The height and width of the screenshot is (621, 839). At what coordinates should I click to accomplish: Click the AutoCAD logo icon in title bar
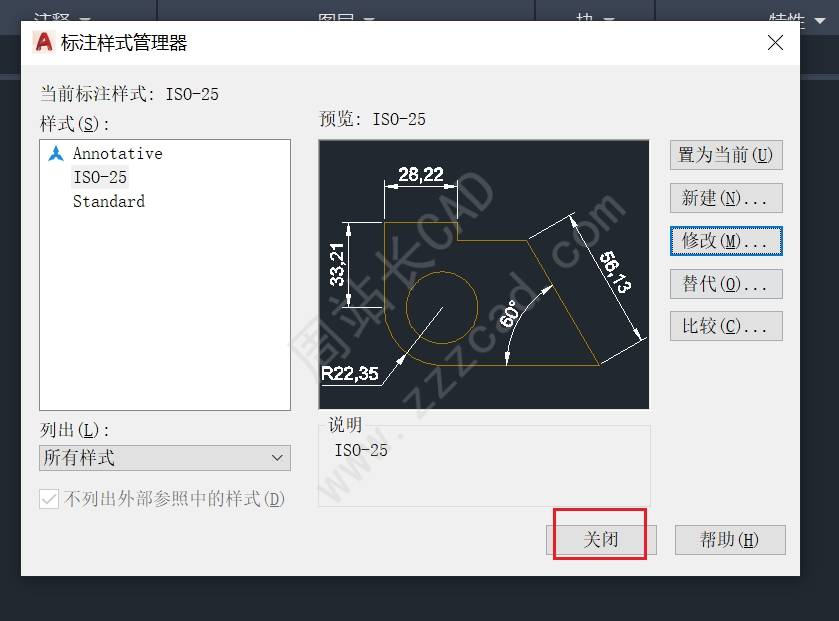pos(44,42)
